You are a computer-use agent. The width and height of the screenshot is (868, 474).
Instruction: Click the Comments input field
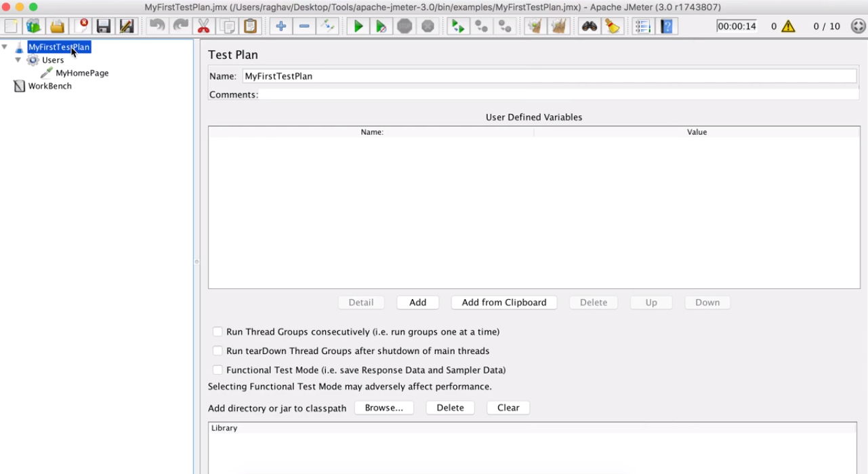coord(559,95)
